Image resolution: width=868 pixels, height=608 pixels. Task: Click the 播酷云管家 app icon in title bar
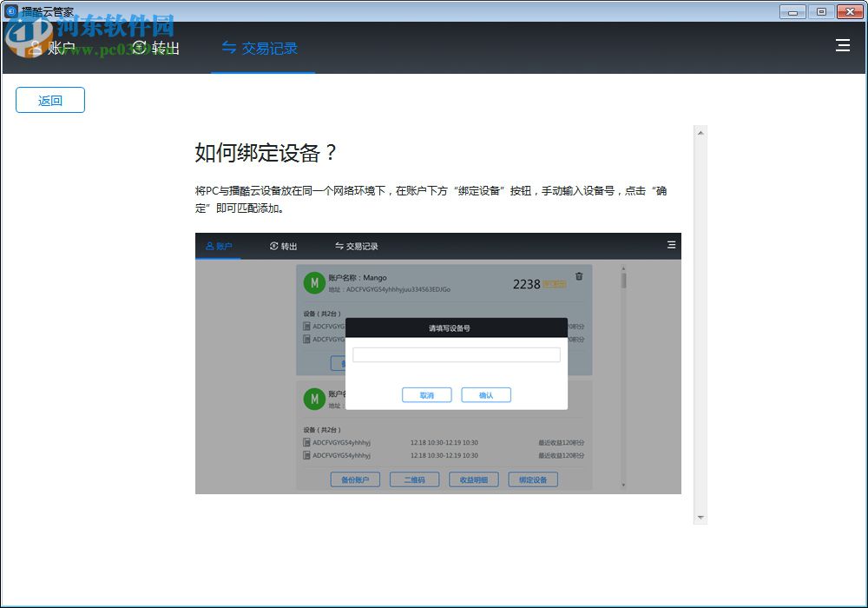tap(12, 11)
